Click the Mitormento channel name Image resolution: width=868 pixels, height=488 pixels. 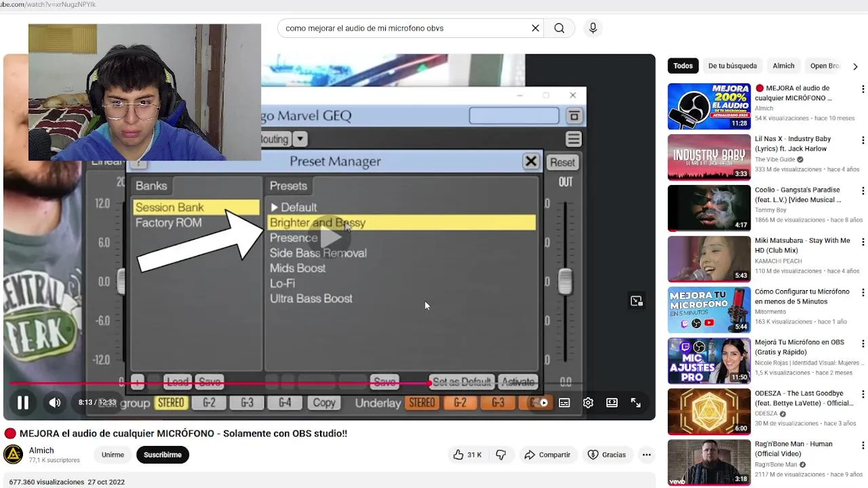click(x=770, y=312)
